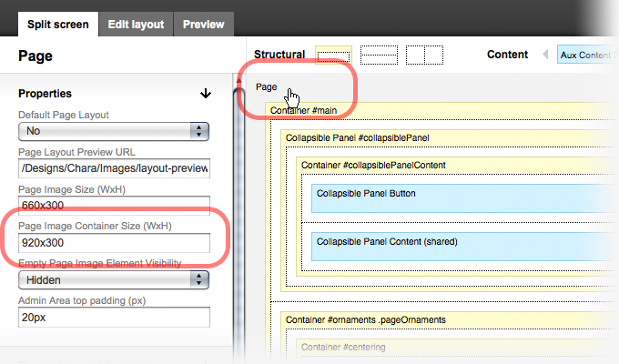The width and height of the screenshot is (619, 364).
Task: Switch to the Split screen tab
Action: (x=58, y=24)
